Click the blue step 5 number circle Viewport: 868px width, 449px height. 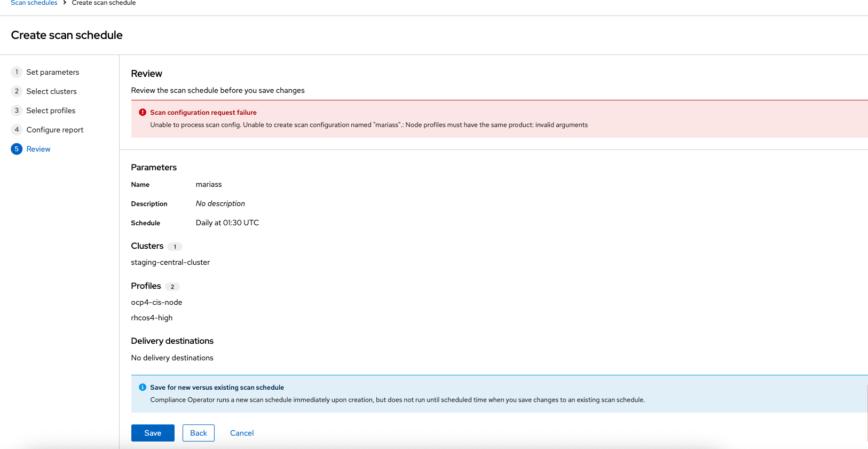[17, 149]
